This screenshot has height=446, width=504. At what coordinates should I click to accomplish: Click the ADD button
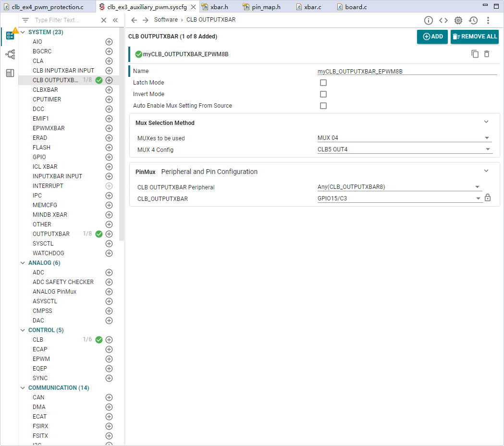pyautogui.click(x=432, y=37)
